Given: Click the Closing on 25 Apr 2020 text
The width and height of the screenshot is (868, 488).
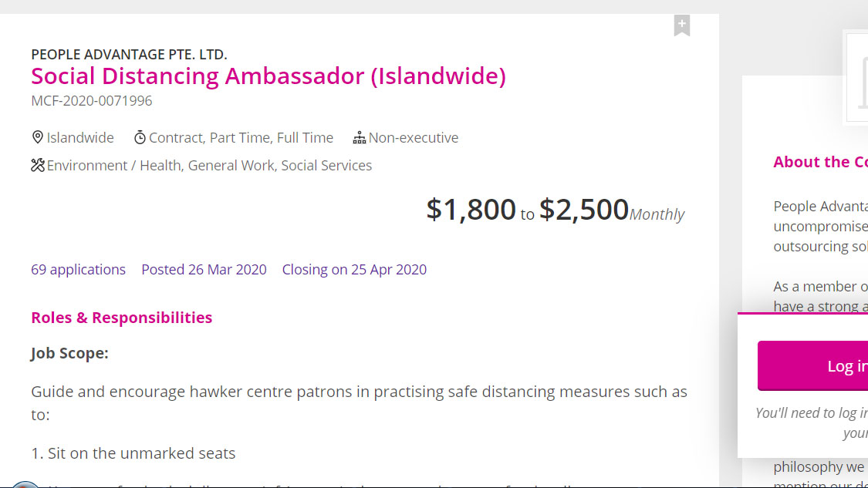Looking at the screenshot, I should 354,269.
